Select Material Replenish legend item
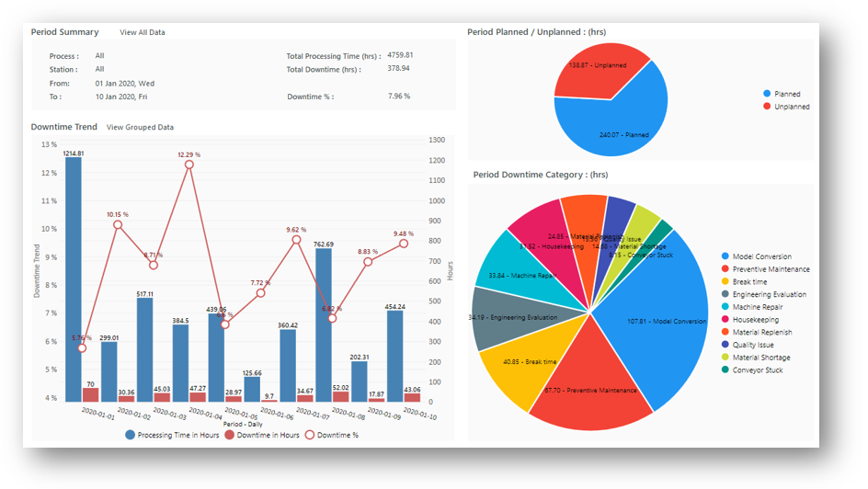 (762, 333)
